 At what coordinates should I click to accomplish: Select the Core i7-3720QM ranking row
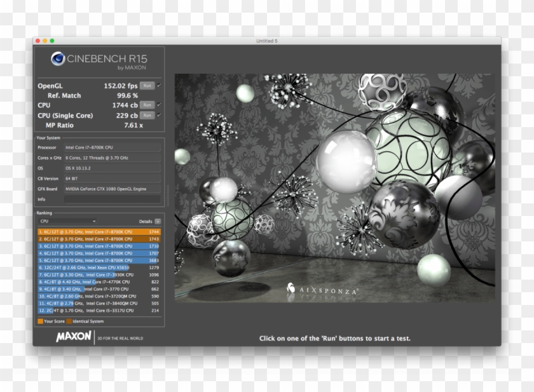pyautogui.click(x=99, y=296)
